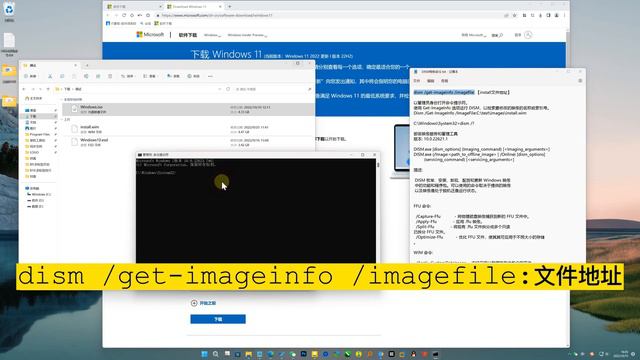Open taskbar Search

pyautogui.click(x=216, y=354)
